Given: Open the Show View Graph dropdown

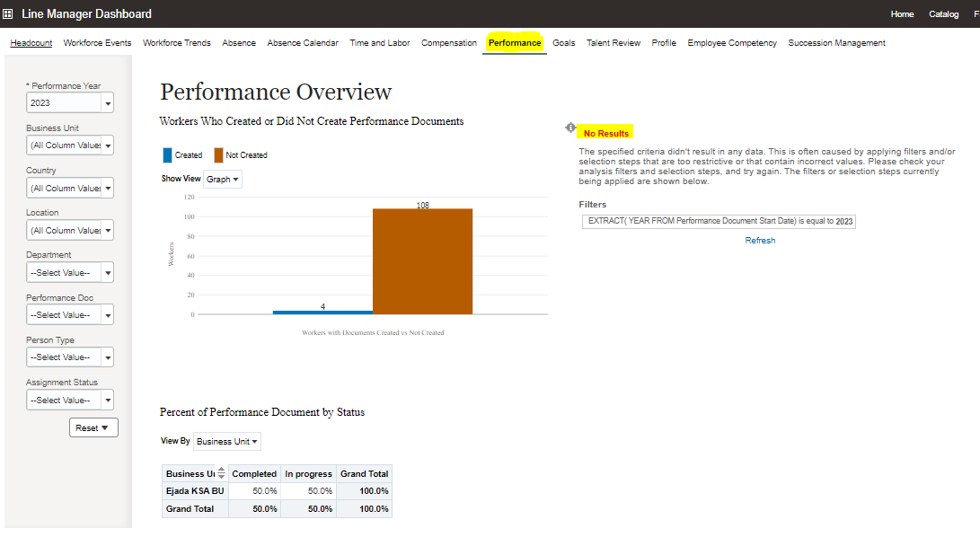Looking at the screenshot, I should point(222,179).
